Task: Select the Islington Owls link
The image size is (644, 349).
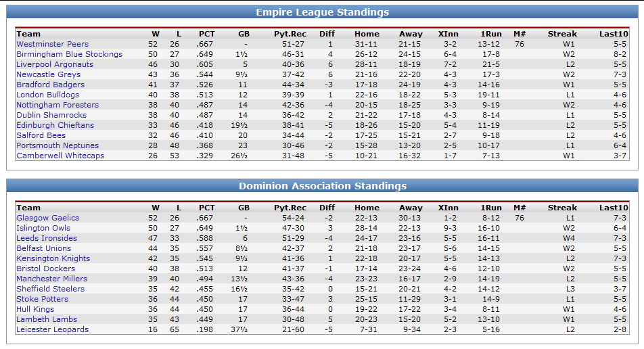Action: click(43, 228)
